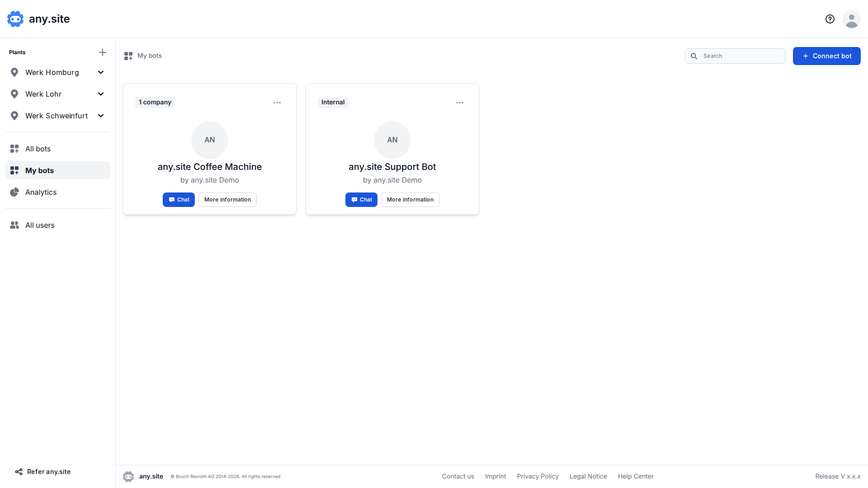Click the any.site Coffee Machine title
Viewport: 868px width, 488px height.
click(x=210, y=167)
